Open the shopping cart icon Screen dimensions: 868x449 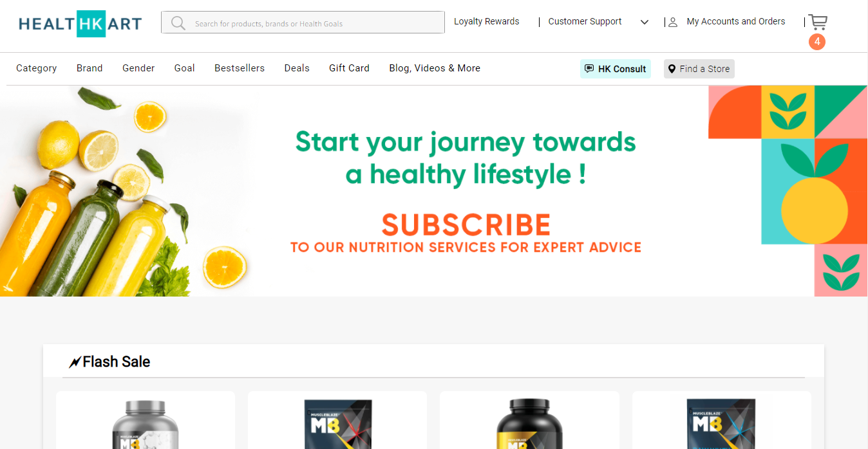pyautogui.click(x=818, y=23)
